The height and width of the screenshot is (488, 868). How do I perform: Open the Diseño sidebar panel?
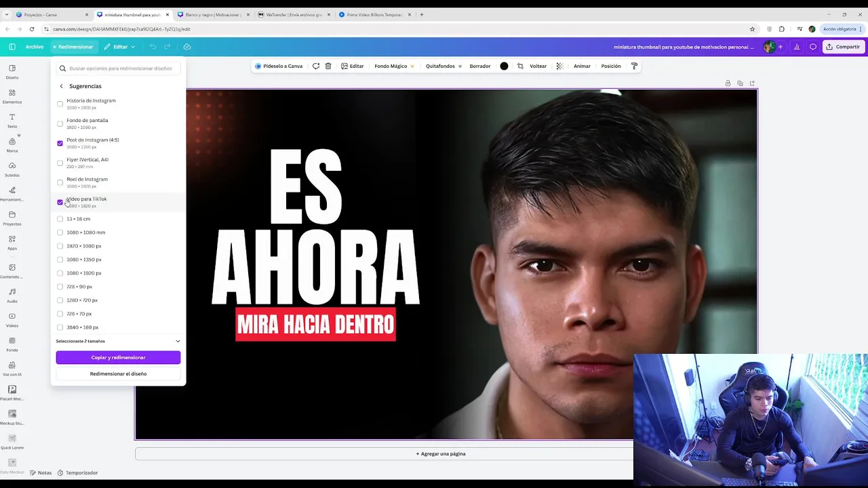pos(12,71)
